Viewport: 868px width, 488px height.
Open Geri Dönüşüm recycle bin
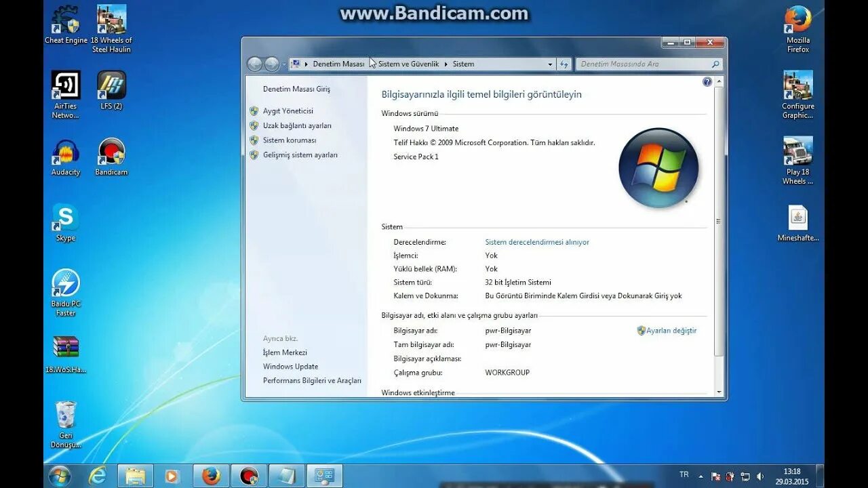click(x=66, y=425)
